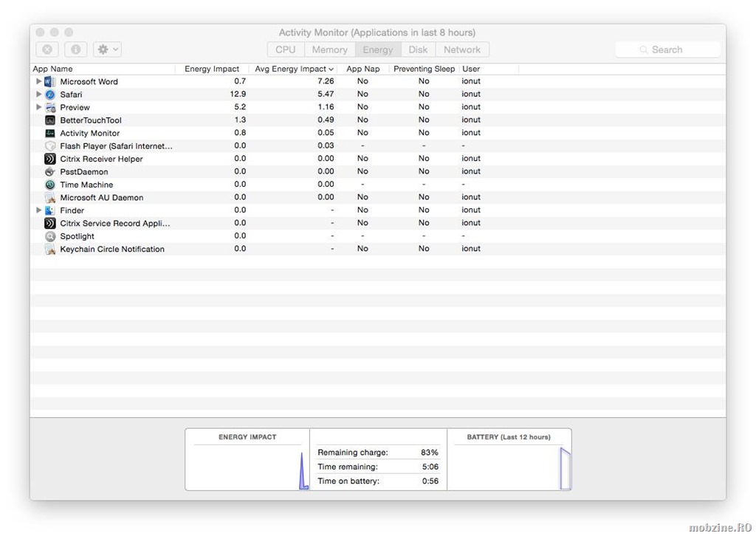Switch to the Disk tab
Screen dimensions: 756x536
coord(418,49)
